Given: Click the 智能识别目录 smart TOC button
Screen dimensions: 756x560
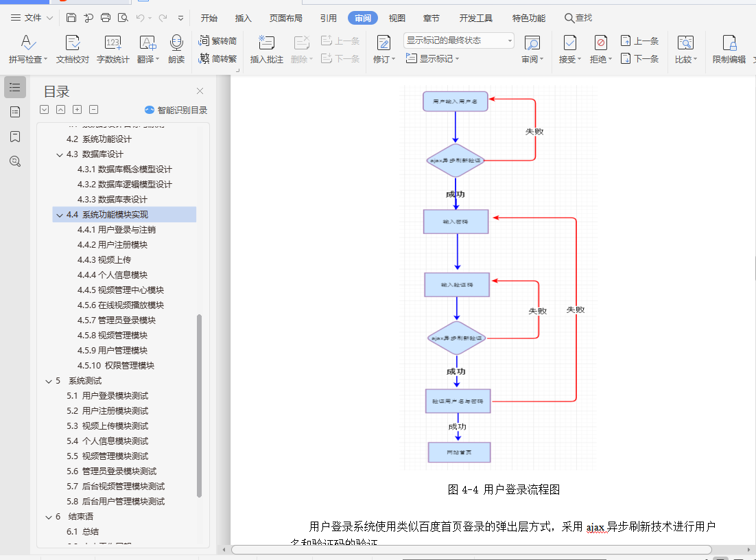Looking at the screenshot, I should (x=176, y=110).
